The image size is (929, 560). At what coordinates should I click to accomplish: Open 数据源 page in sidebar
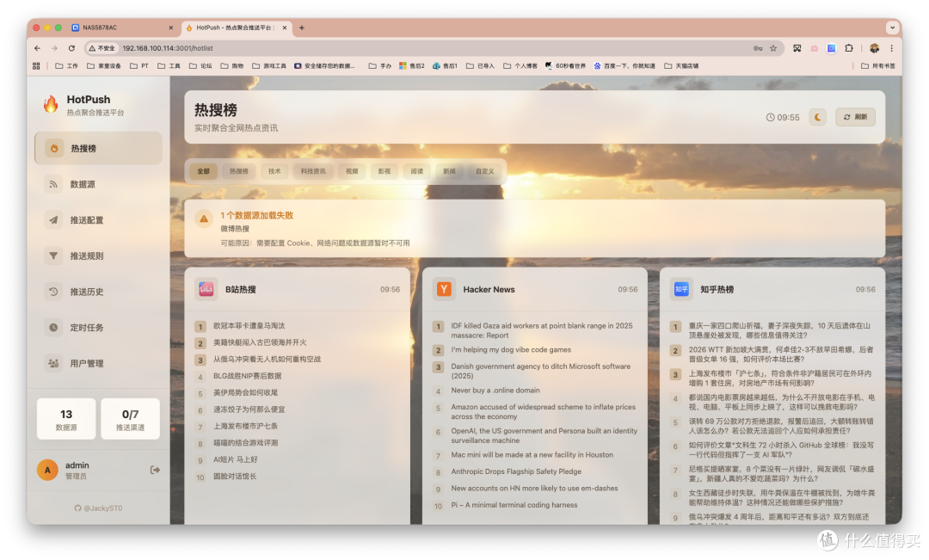[x=98, y=184]
